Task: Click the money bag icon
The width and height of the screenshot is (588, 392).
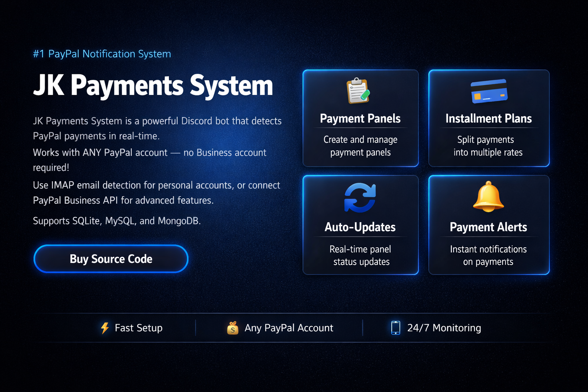Action: point(233,328)
